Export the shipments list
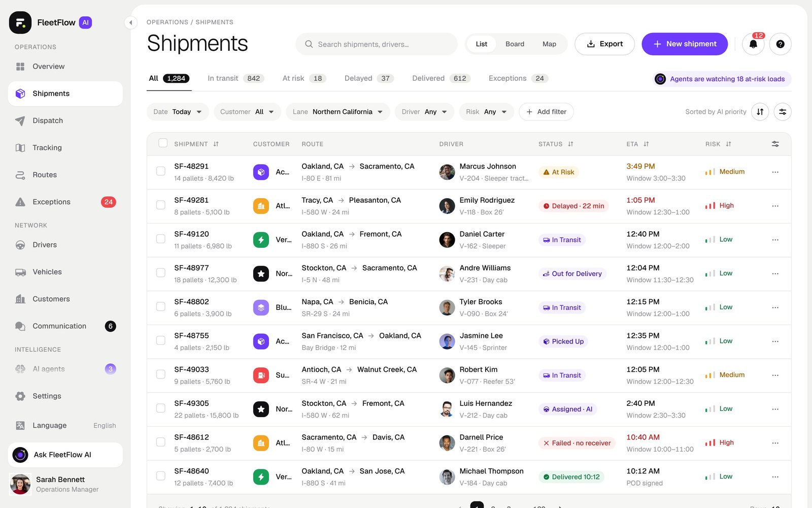This screenshot has width=812, height=508. pos(604,44)
